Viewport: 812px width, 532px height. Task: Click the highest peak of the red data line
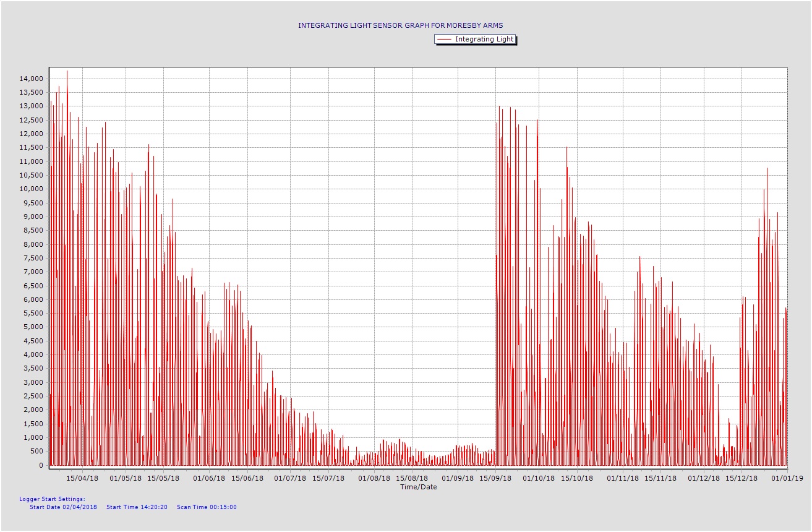pyautogui.click(x=67, y=71)
